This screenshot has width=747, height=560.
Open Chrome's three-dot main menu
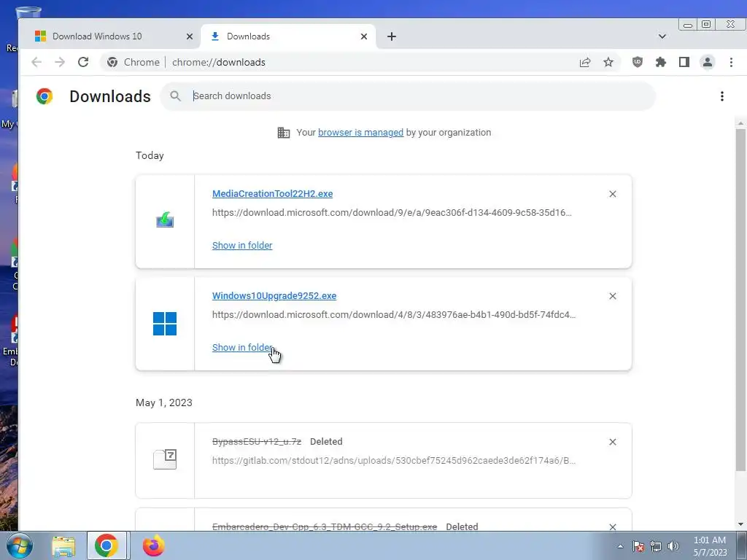tap(731, 63)
